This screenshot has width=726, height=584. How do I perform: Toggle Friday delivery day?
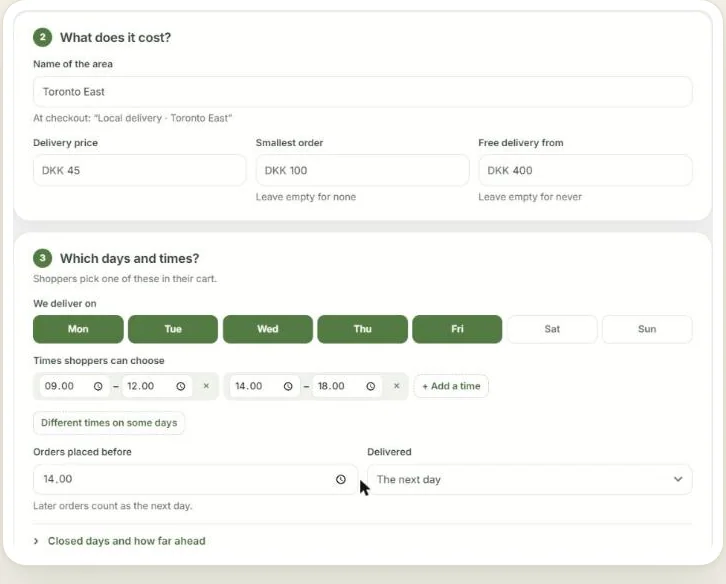pos(457,329)
